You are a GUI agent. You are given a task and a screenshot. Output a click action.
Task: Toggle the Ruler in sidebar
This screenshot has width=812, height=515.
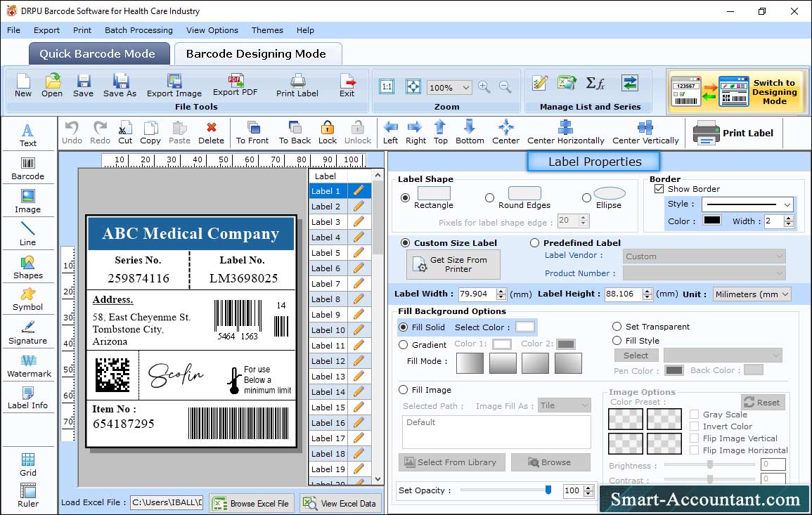(28, 495)
